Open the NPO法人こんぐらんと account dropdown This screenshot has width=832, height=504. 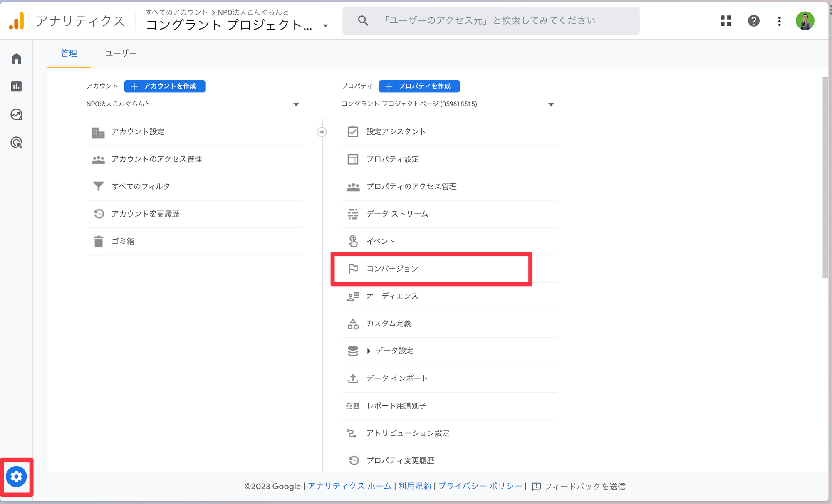[x=193, y=104]
